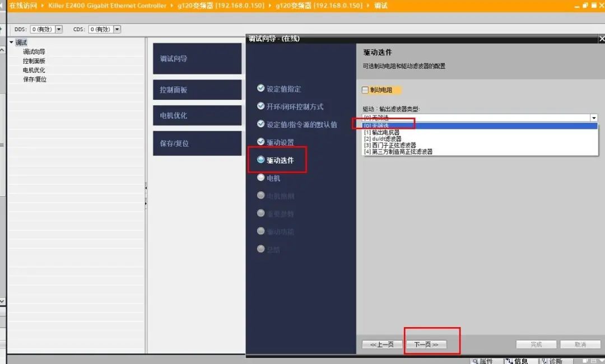605x364 pixels.
Task: Select the 调试 root tree item
Action: point(21,43)
